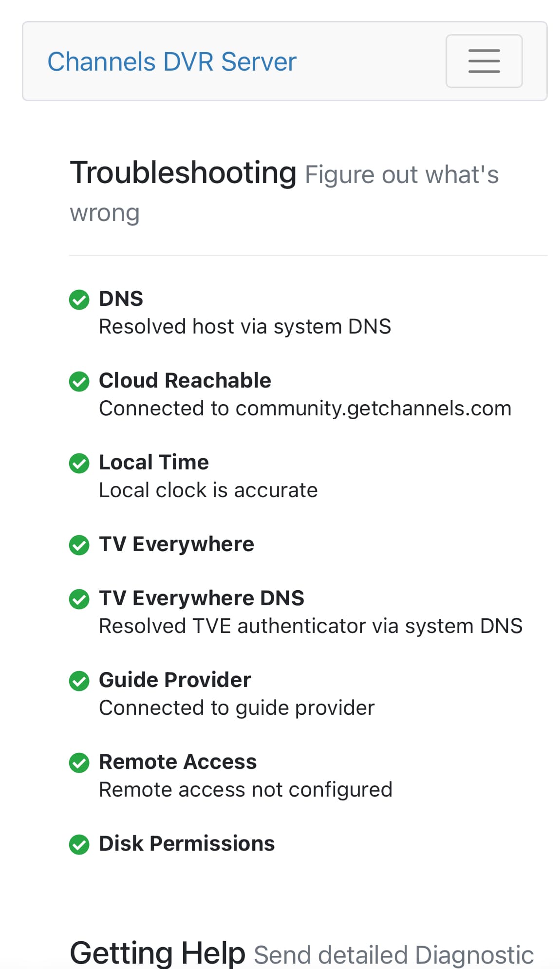
Task: Click the Remote Access check icon
Action: pyautogui.click(x=79, y=763)
